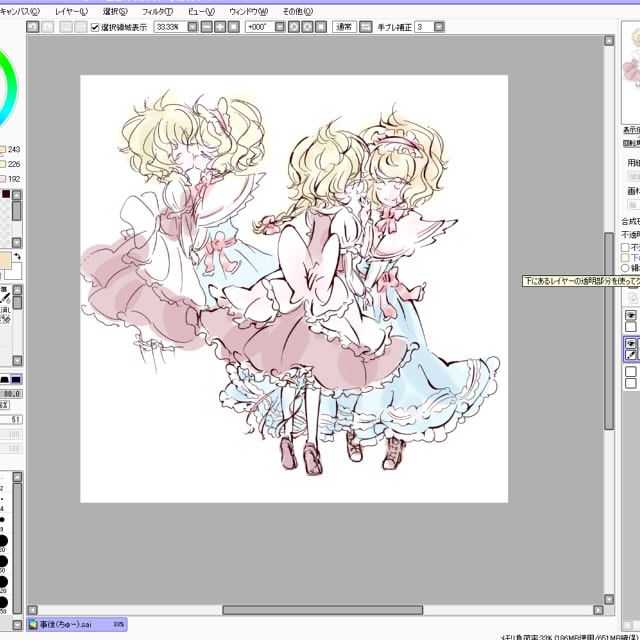640x640 pixels.
Task: Click the color wheel hue ring
Action: coord(11,88)
